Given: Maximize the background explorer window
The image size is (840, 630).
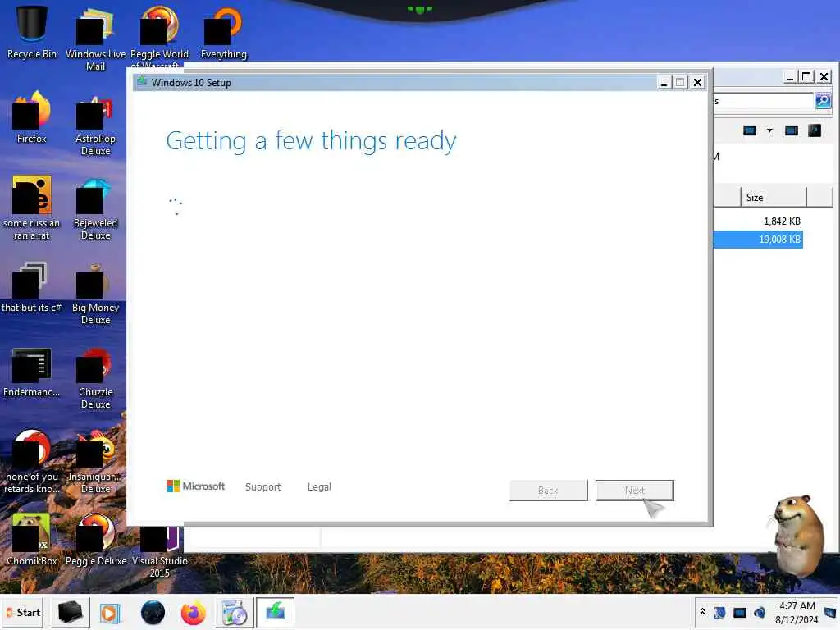Looking at the screenshot, I should 806,76.
